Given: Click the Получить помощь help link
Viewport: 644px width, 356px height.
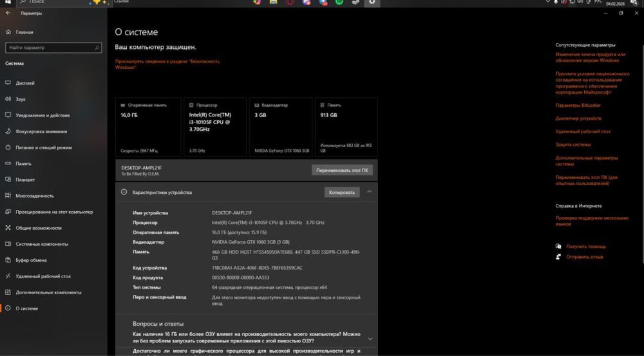Looking at the screenshot, I should tap(586, 247).
